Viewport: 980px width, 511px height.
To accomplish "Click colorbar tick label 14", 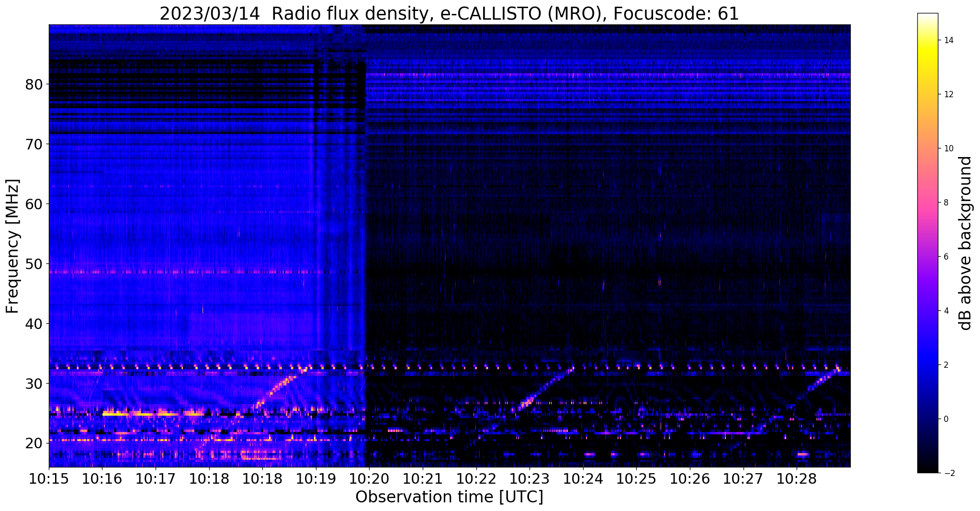I will pyautogui.click(x=948, y=40).
